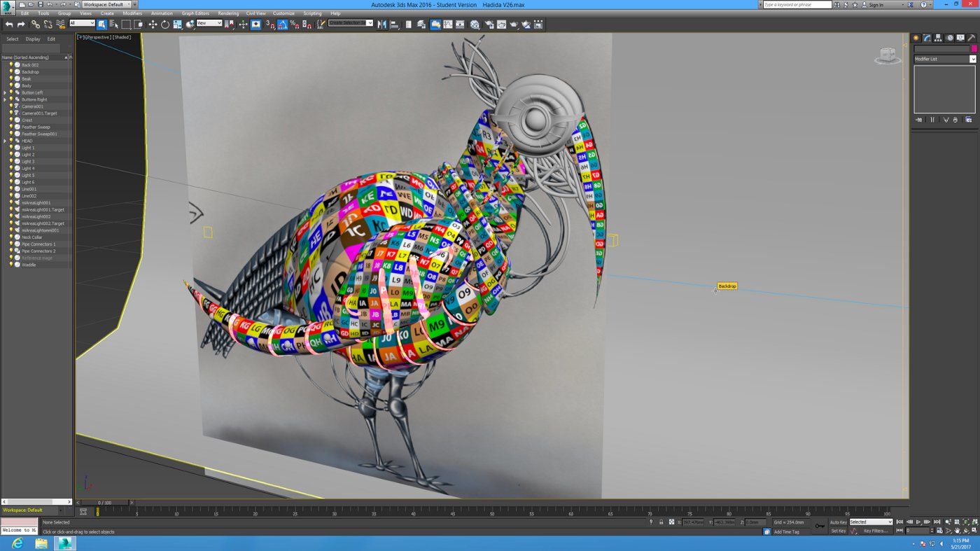Toggle the Selection Lock padlock
This screenshot has width=980, height=551.
coord(661,522)
